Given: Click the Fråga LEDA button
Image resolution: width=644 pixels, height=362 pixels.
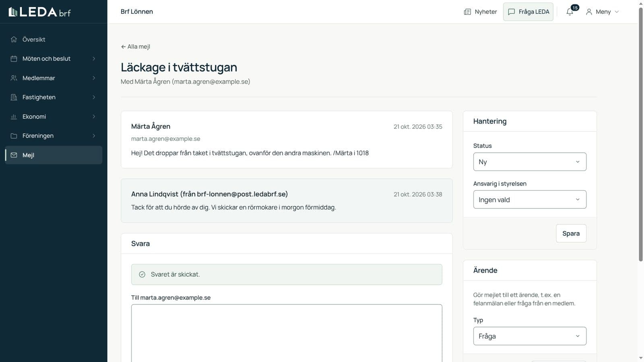Looking at the screenshot, I should click(x=528, y=12).
